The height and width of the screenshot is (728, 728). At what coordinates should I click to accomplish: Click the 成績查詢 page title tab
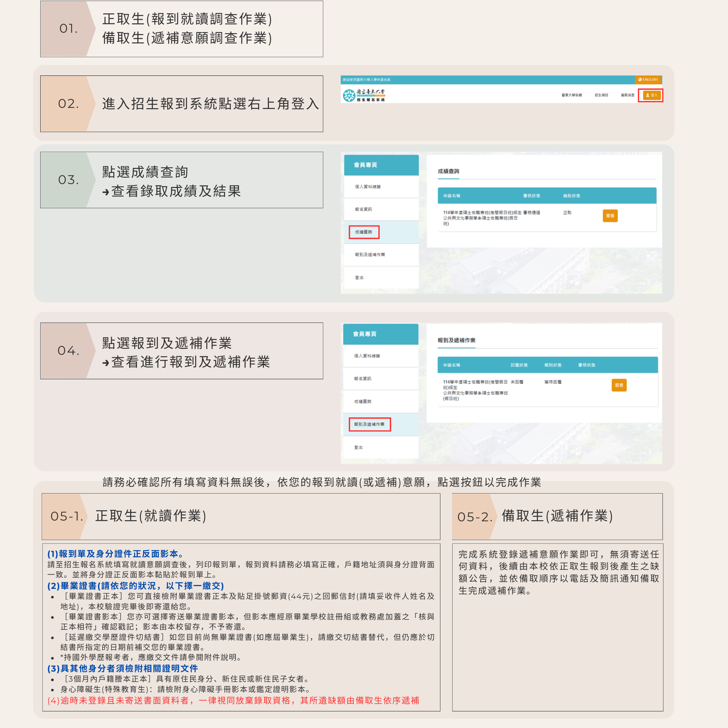point(449,171)
